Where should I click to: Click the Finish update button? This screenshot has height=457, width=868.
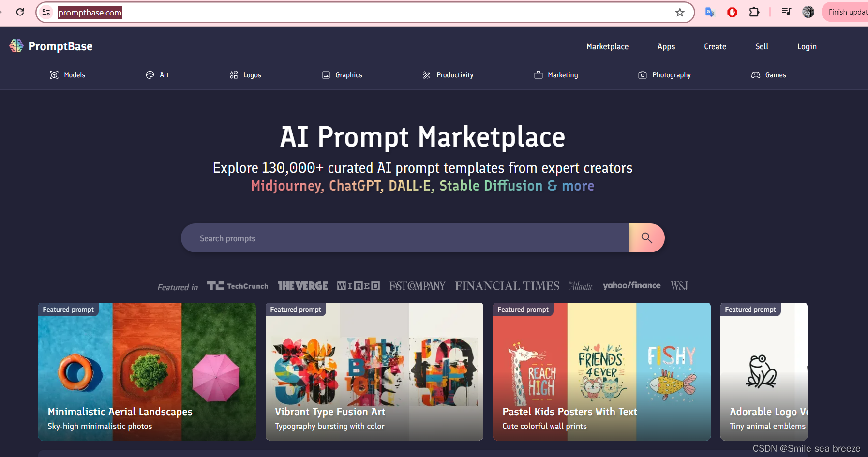[845, 12]
